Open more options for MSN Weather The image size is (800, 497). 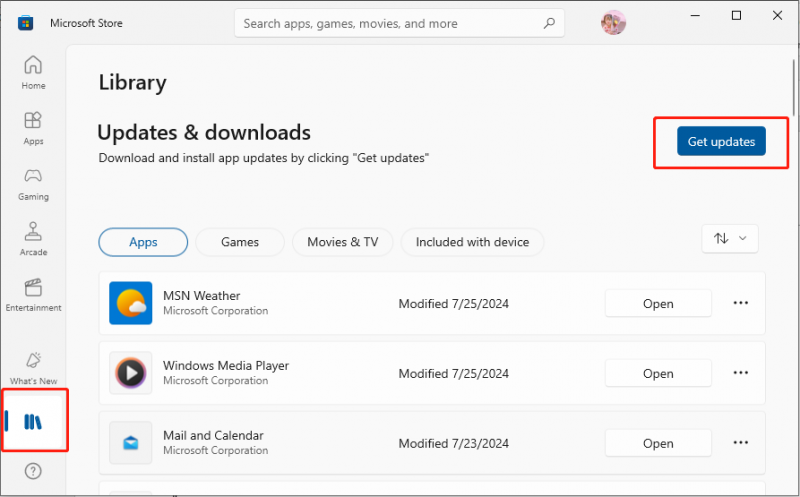(740, 303)
